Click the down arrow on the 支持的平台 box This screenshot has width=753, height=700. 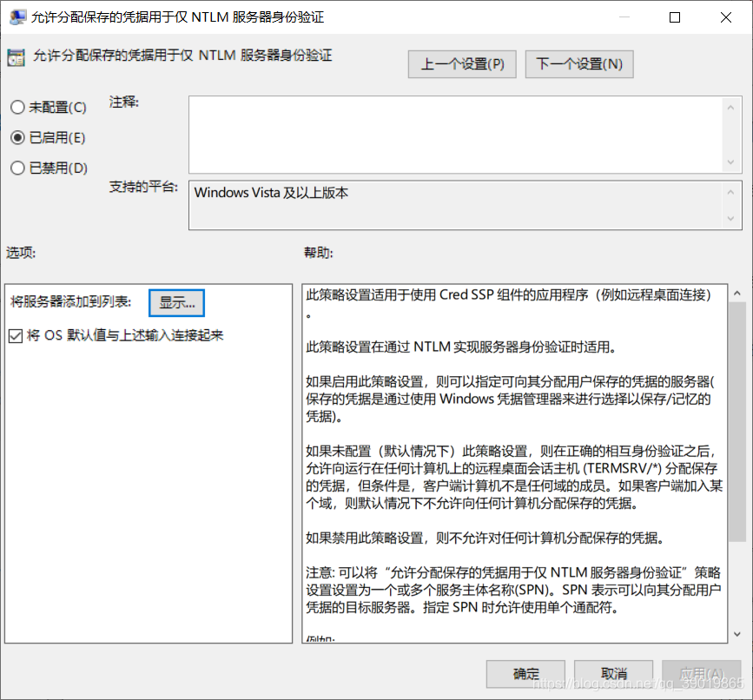click(x=730, y=220)
